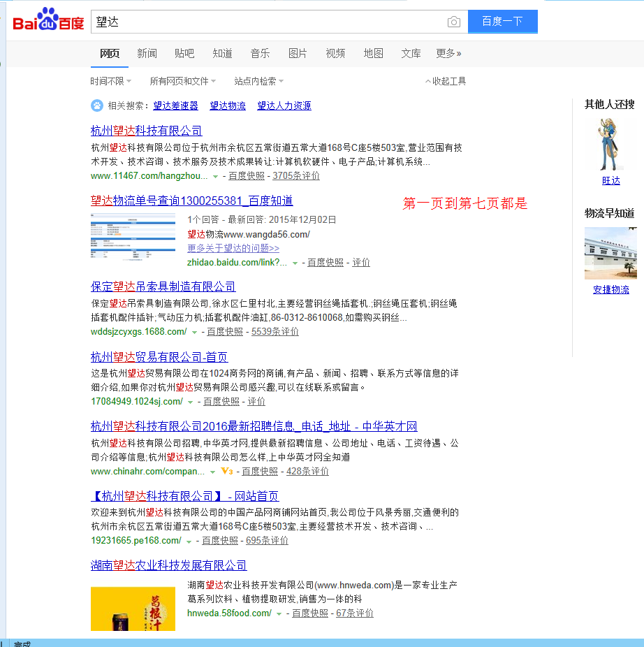Open 百度快照 for www.11467.com result
Screen dimensions: 644x647
point(247,176)
